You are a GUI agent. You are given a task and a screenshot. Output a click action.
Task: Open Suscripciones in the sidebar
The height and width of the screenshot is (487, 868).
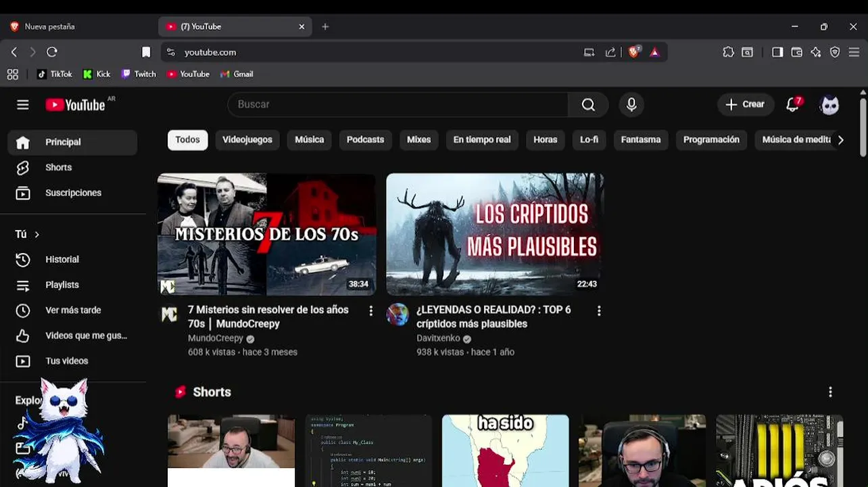coord(72,193)
